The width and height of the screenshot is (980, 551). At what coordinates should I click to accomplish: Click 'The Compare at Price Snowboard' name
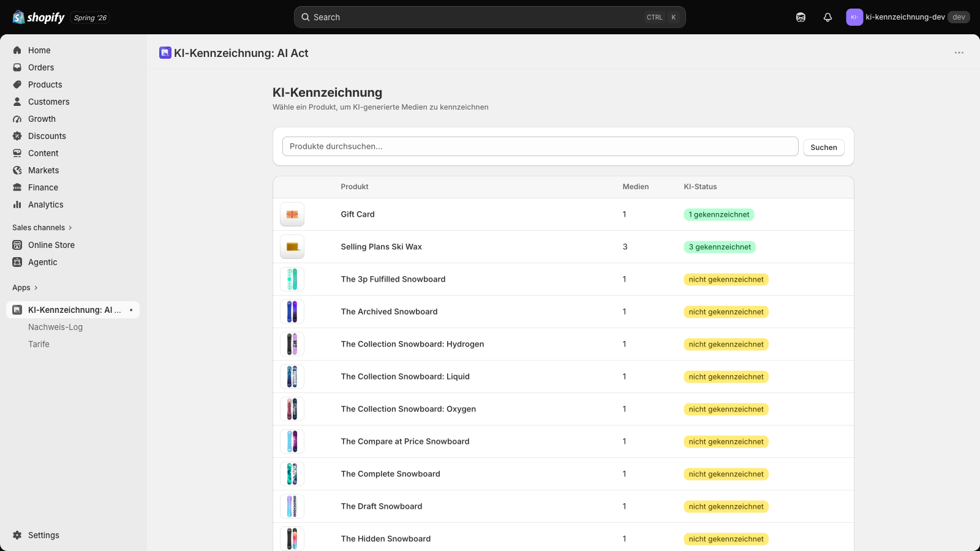coord(405,441)
